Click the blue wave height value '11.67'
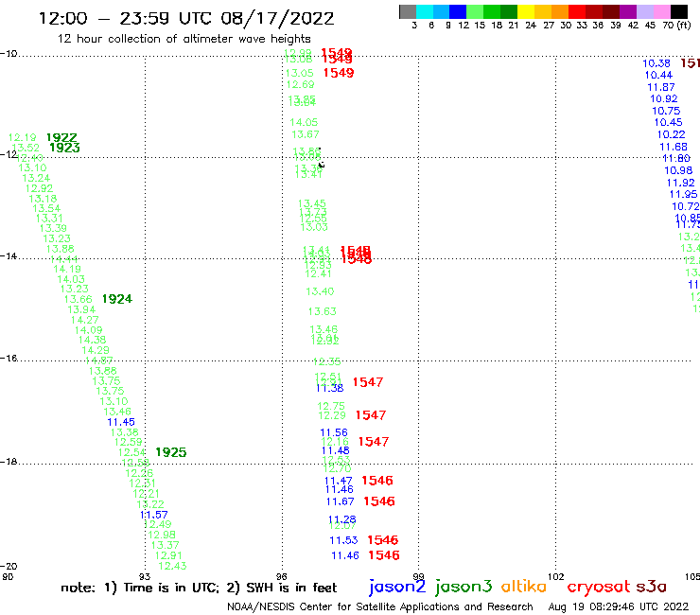 pos(341,501)
